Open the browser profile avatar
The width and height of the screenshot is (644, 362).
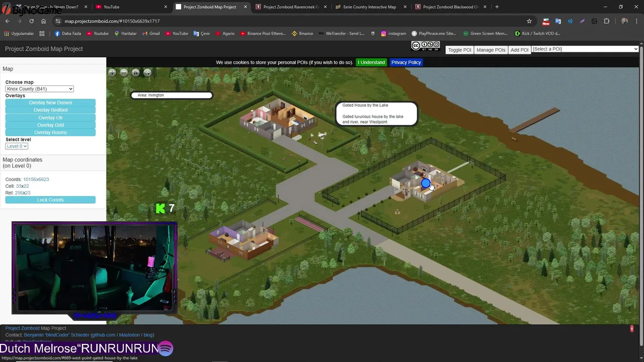[x=624, y=21]
